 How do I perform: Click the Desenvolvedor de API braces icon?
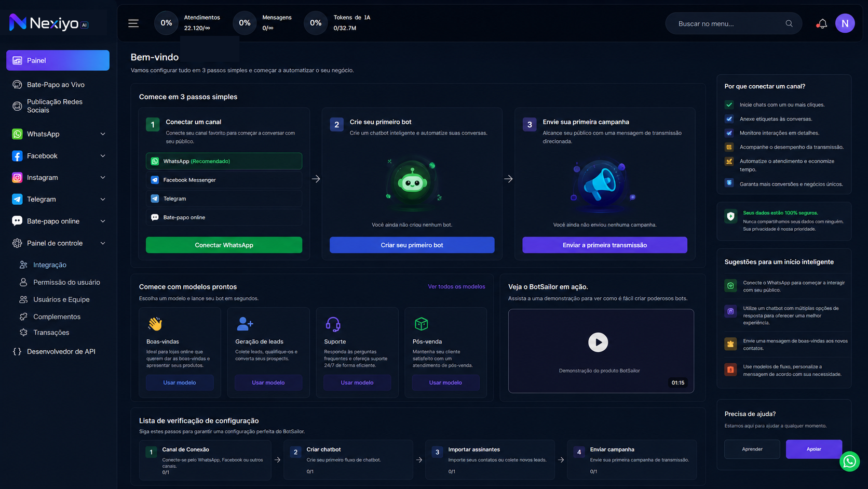(x=17, y=352)
